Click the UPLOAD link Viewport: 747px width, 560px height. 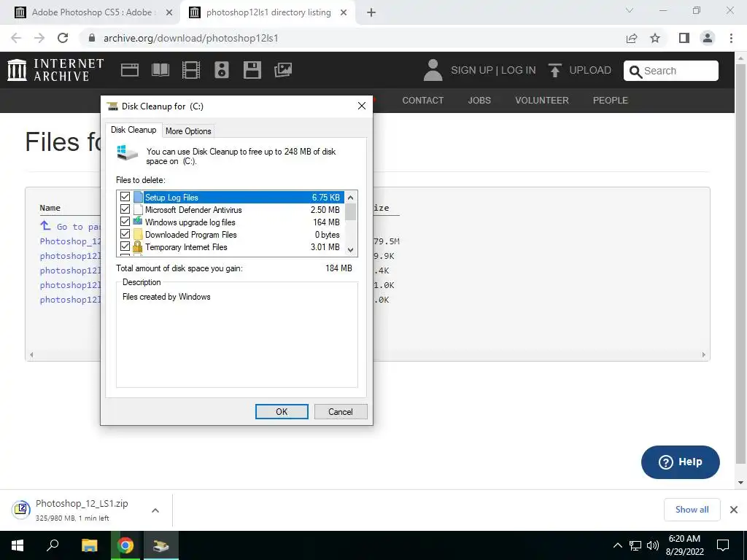(x=589, y=70)
